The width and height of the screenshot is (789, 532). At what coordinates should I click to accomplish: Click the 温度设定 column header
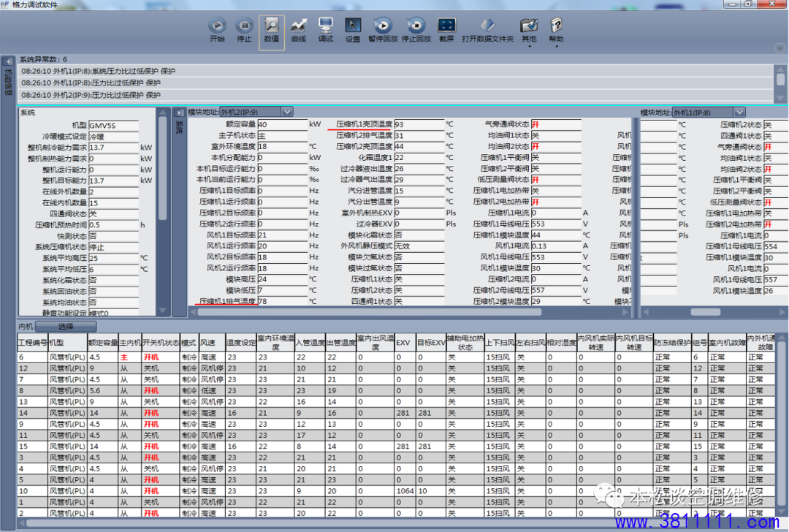click(x=241, y=343)
